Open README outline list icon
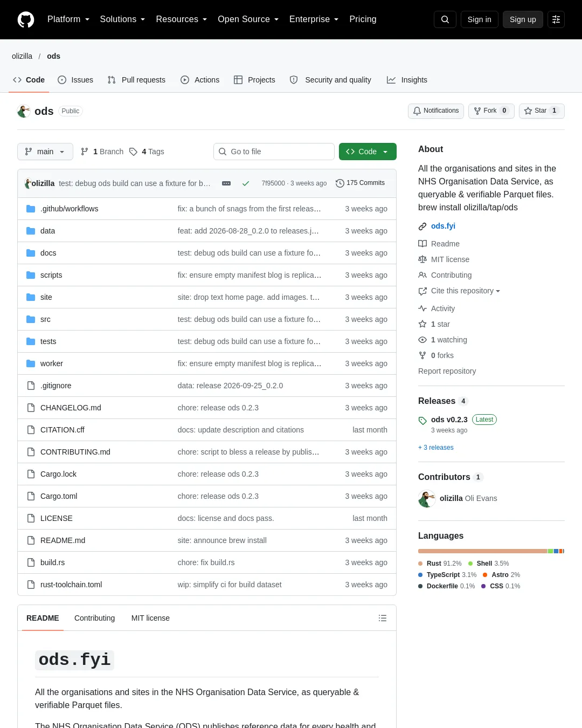The image size is (582, 728). pyautogui.click(x=383, y=618)
